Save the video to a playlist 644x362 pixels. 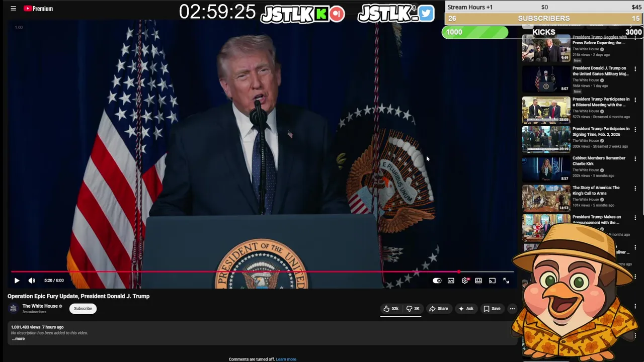pyautogui.click(x=492, y=309)
